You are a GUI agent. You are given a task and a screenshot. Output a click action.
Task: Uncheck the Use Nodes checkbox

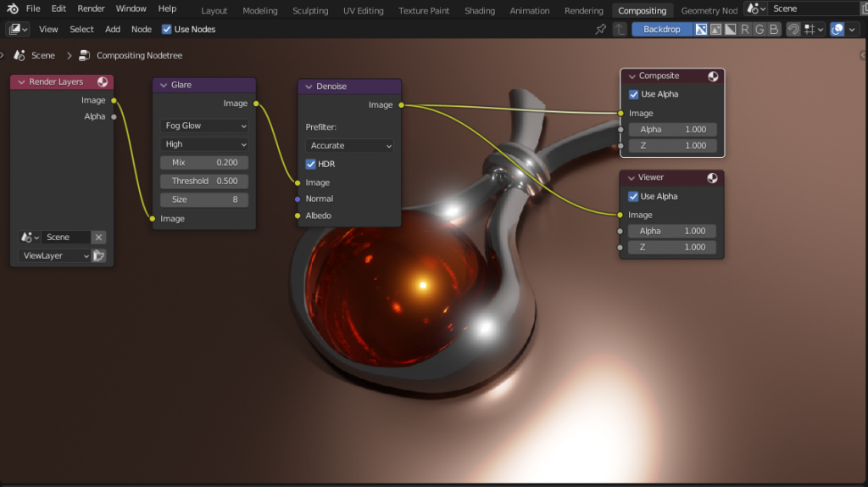[x=167, y=29]
